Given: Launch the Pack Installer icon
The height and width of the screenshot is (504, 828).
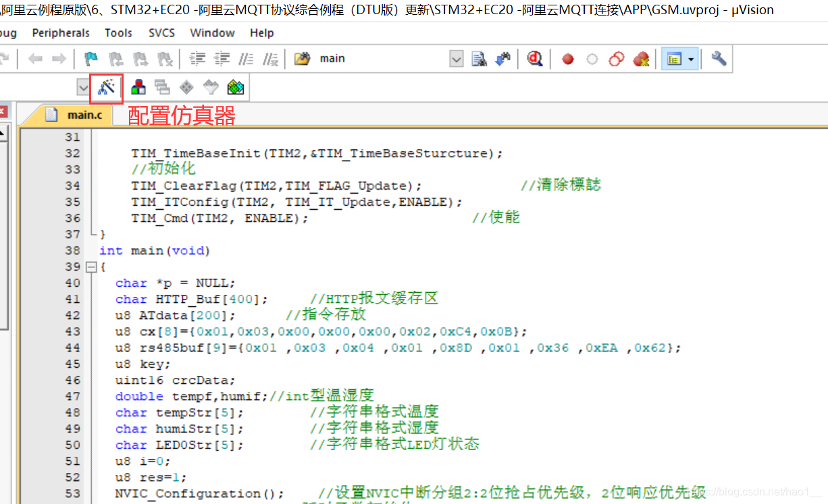Looking at the screenshot, I should click(x=235, y=87).
